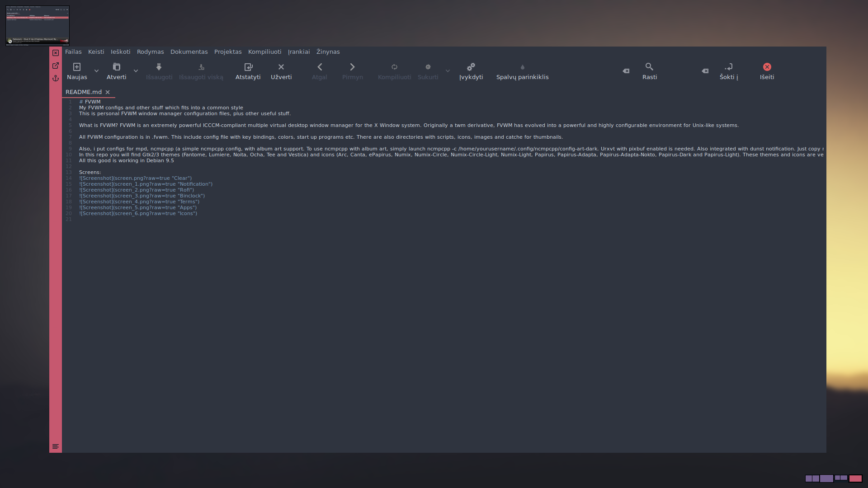Image resolution: width=868 pixels, height=488 pixels.
Task: Close the README.md tab
Action: tap(108, 92)
